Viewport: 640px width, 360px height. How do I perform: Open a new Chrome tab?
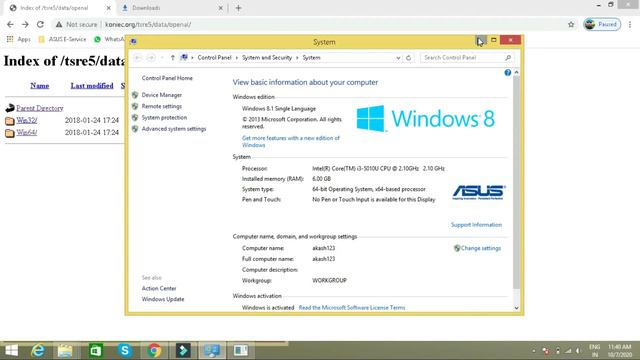point(238,8)
